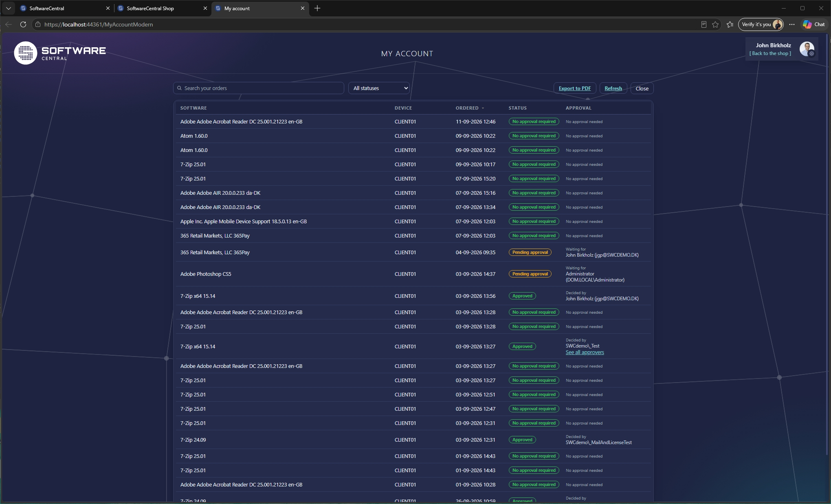Click Export to PDF
831x504 pixels.
point(575,88)
